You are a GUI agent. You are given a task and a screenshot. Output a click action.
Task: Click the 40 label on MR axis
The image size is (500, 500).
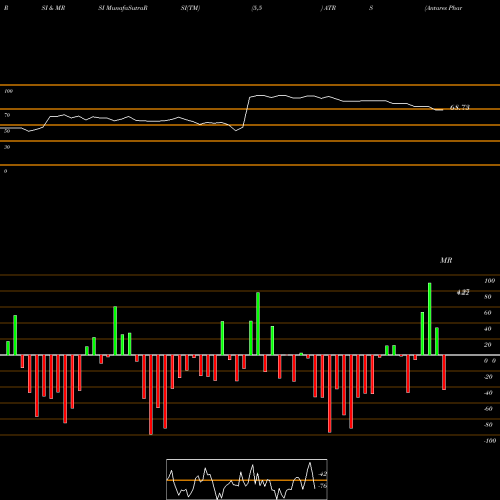[488, 329]
